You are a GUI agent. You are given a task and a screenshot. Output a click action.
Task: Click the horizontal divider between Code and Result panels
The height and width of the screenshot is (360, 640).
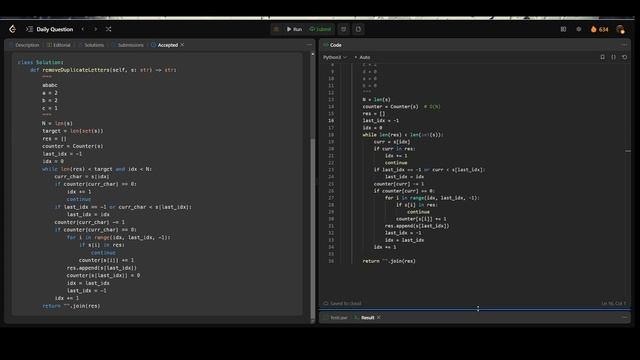475,309
